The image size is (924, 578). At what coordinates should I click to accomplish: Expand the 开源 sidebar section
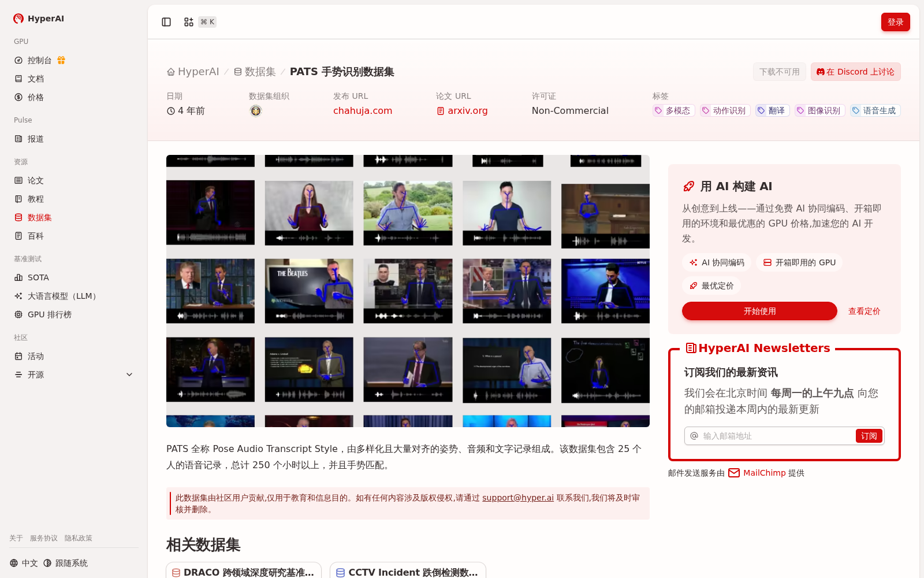(x=129, y=375)
